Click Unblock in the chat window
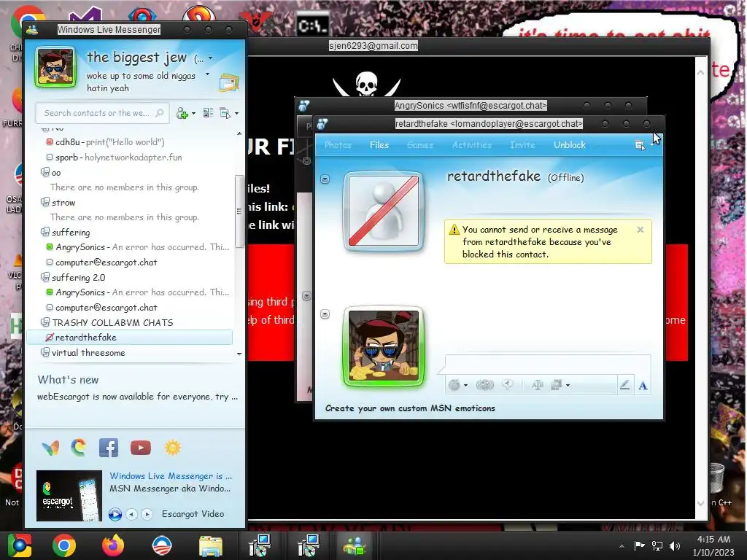 (x=569, y=145)
